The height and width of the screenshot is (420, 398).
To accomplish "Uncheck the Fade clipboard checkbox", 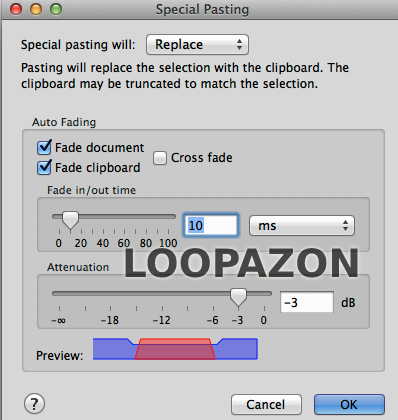I will [x=44, y=168].
